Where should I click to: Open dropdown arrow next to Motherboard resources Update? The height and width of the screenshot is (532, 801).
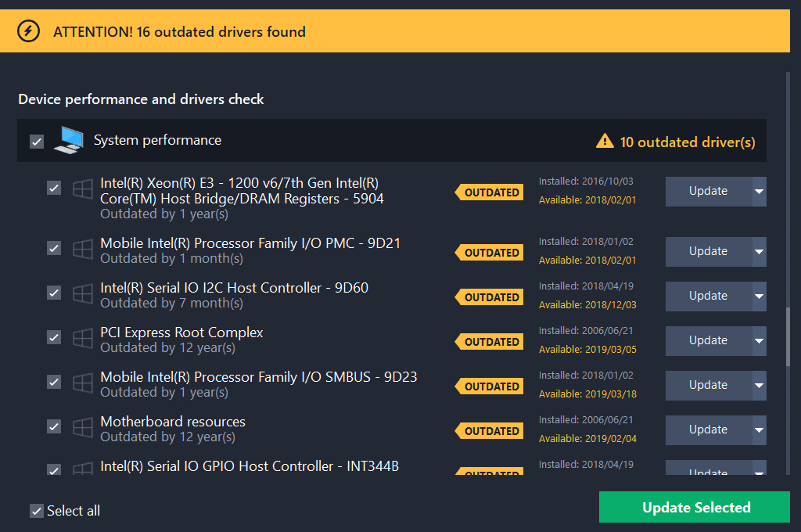[x=759, y=430]
